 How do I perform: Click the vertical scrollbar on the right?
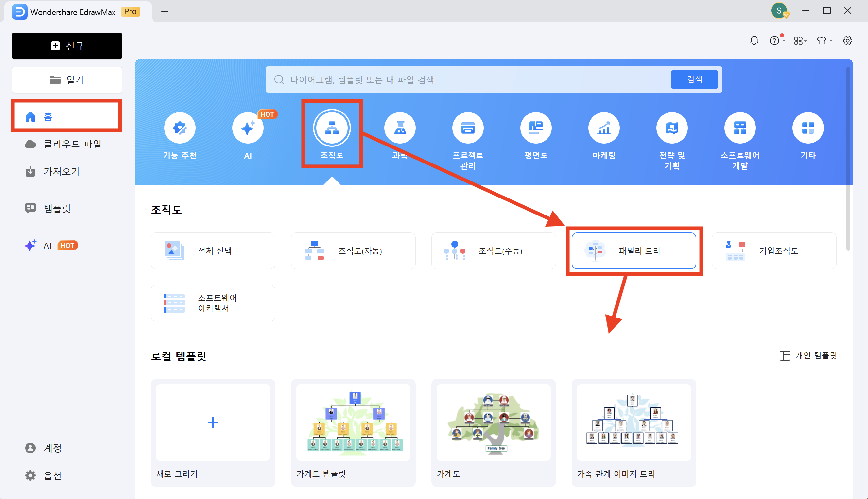[848, 158]
